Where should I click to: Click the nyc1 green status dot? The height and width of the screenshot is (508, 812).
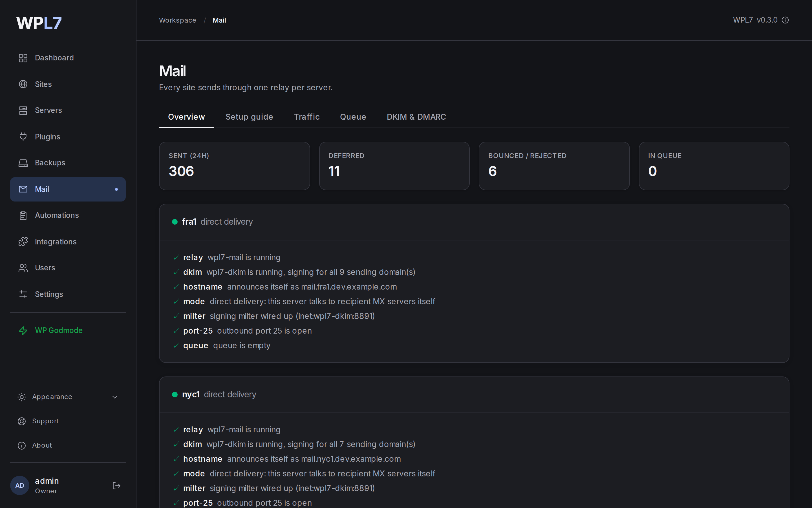pos(175,395)
